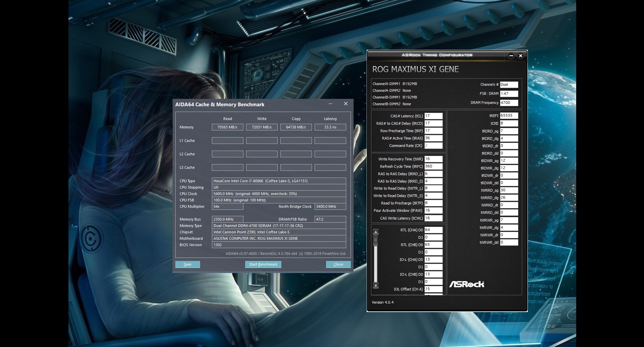644x347 pixels.
Task: Click the Close button in AIDA64 window
Action: click(x=338, y=264)
